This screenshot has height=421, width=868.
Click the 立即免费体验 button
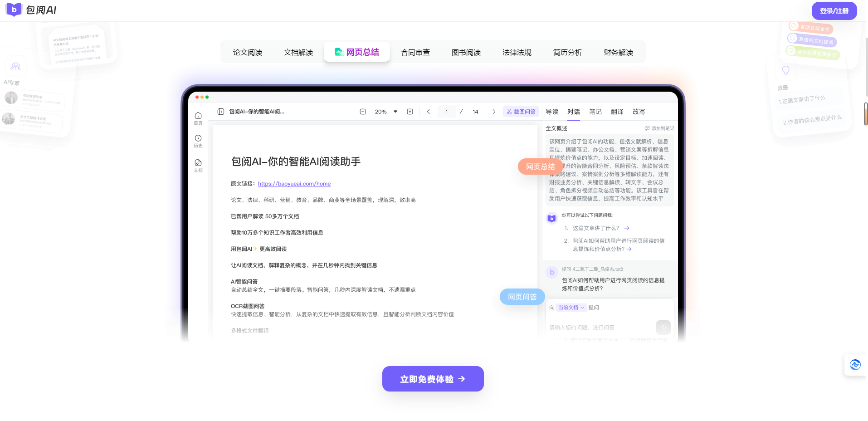point(432,378)
